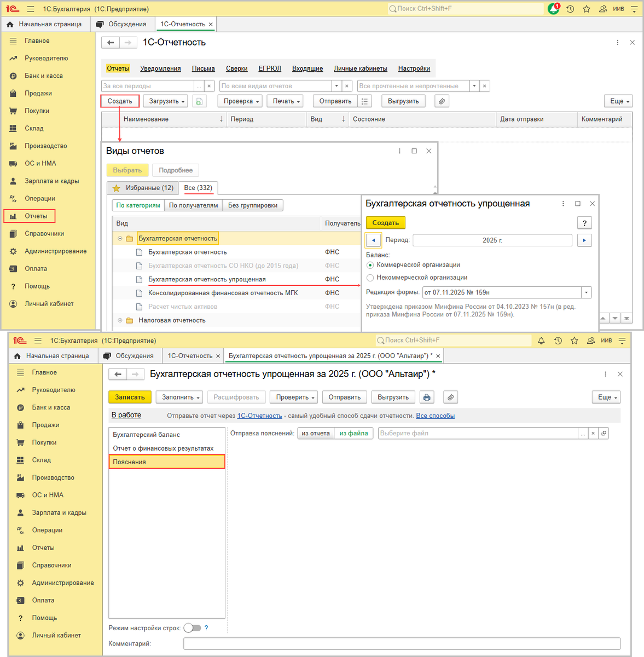Select Коммерческой организации radio button
The image size is (644, 657).
[x=370, y=265]
